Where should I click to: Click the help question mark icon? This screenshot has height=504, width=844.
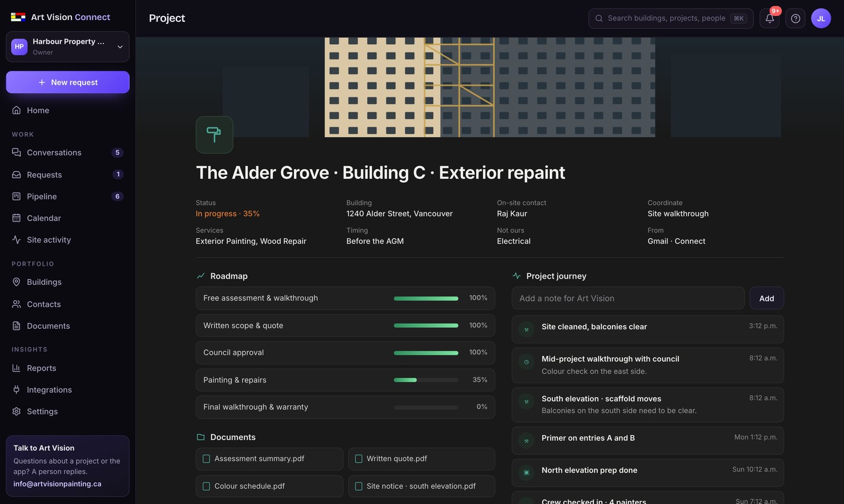(x=795, y=18)
